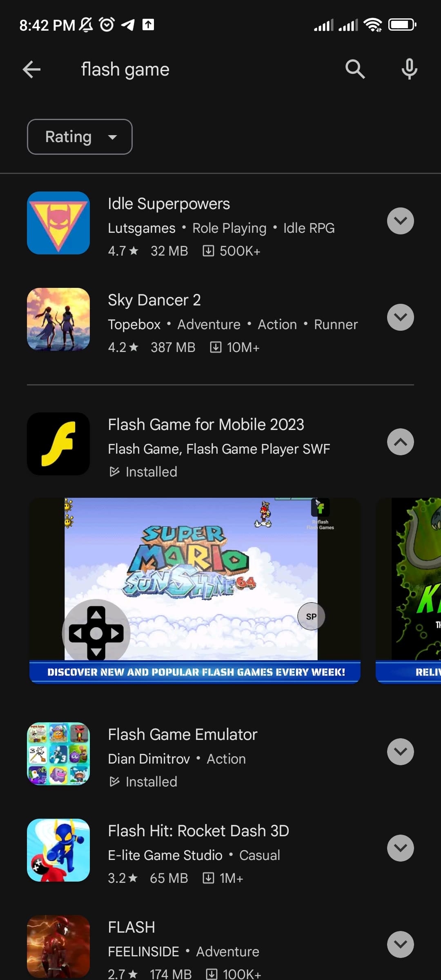
Task: Start voice search with microphone icon
Action: coord(409,69)
